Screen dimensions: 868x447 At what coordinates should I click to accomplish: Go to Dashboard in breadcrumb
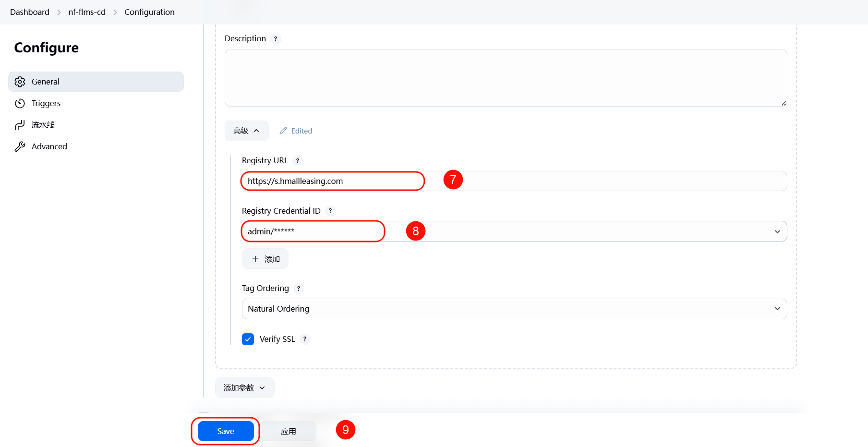[30, 12]
